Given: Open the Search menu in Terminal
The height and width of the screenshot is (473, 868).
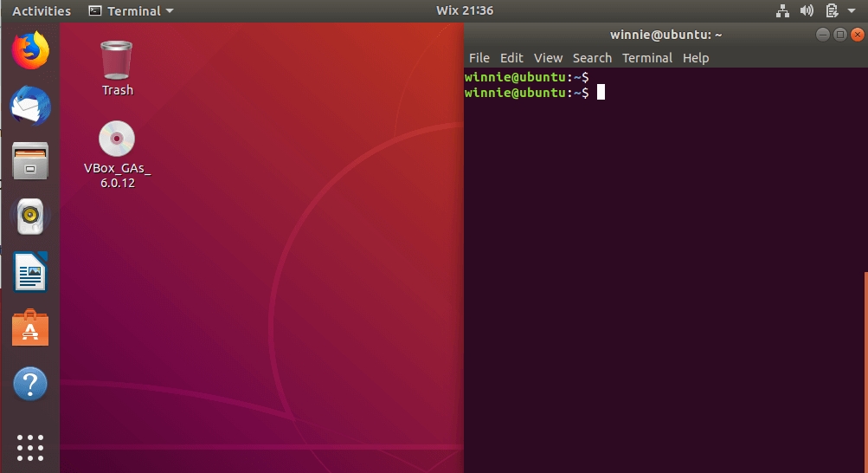Looking at the screenshot, I should (592, 57).
